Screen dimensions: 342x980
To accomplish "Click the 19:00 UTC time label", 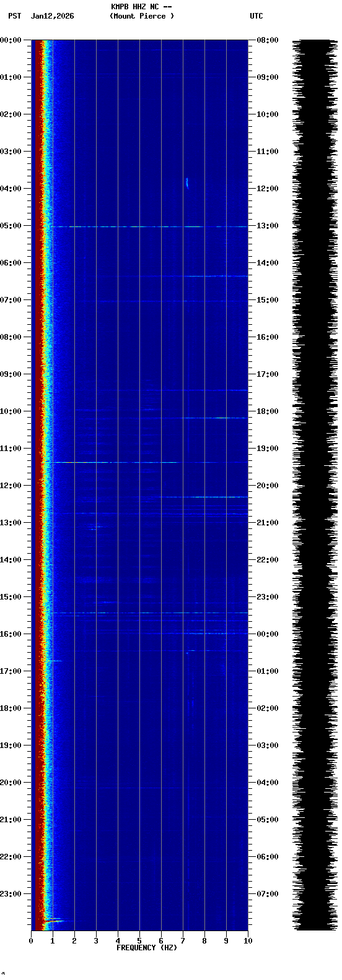I will pyautogui.click(x=268, y=449).
